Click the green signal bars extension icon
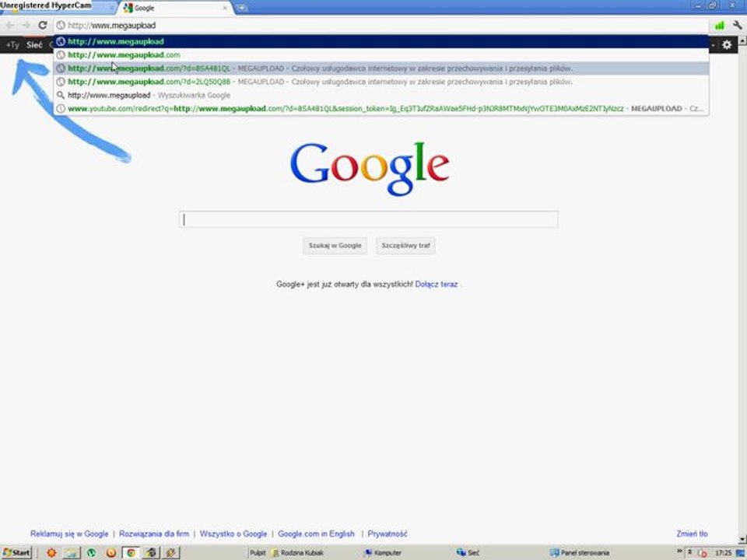The height and width of the screenshot is (560, 747). (719, 25)
